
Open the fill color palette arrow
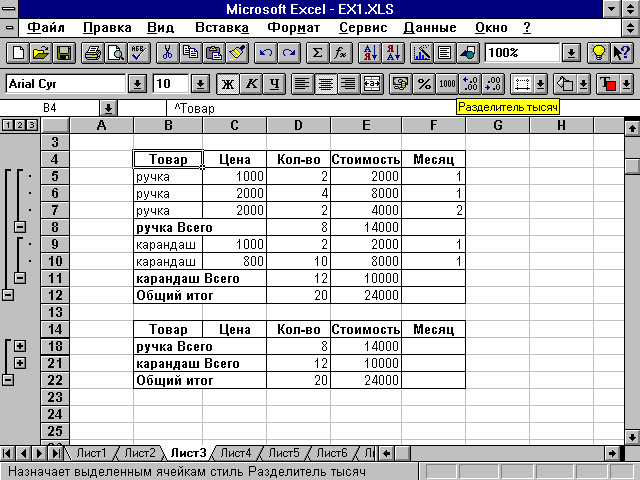tap(583, 84)
